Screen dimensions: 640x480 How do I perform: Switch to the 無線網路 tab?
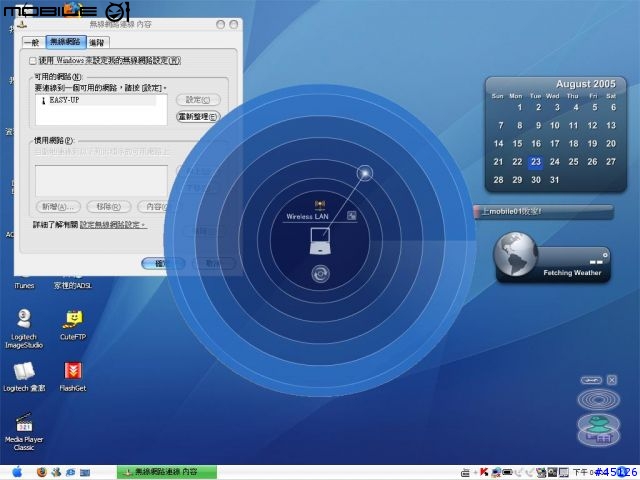tap(65, 42)
